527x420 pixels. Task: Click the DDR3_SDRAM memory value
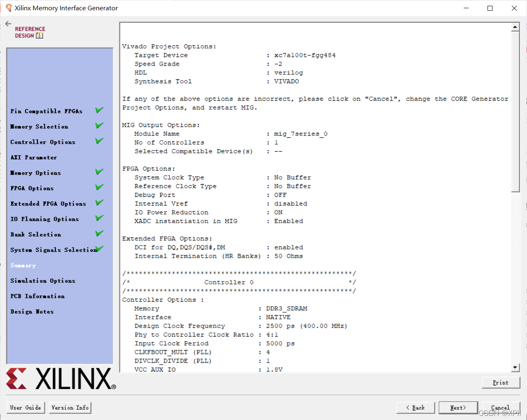(x=287, y=309)
